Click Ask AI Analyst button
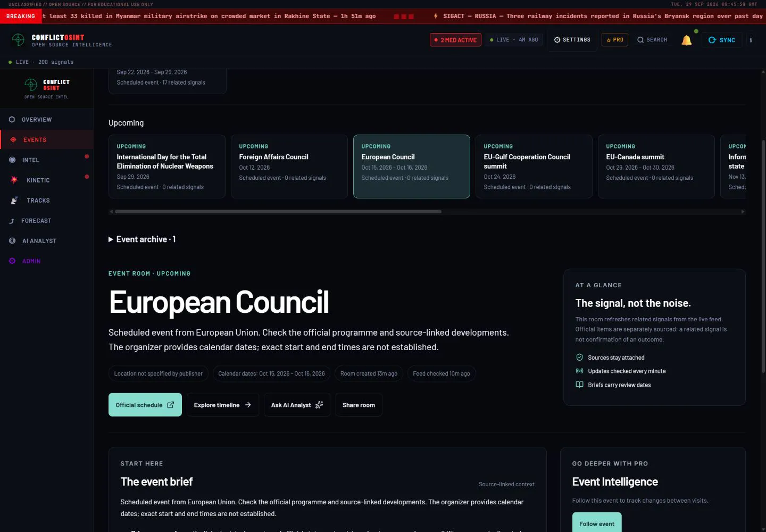Screen dimensions: 766x532 coord(297,405)
